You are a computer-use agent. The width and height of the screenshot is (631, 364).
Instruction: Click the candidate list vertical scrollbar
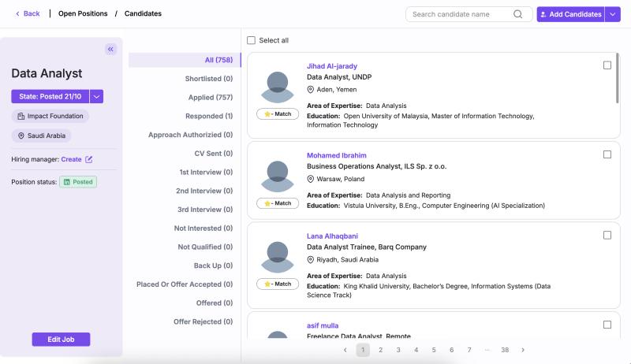618,79
